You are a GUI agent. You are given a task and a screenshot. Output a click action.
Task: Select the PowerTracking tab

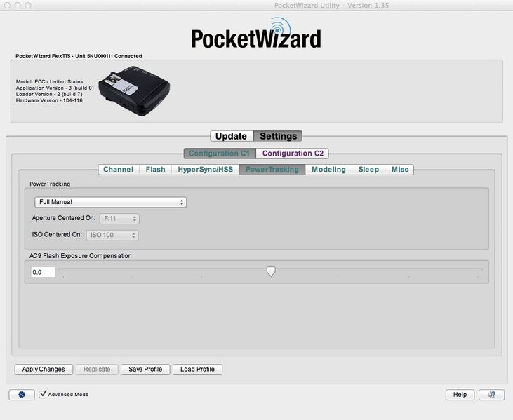272,169
